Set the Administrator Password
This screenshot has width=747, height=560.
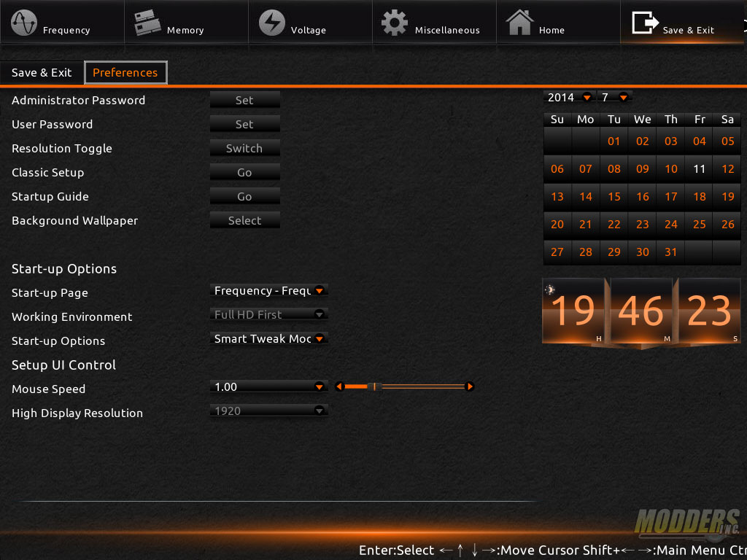[244, 100]
